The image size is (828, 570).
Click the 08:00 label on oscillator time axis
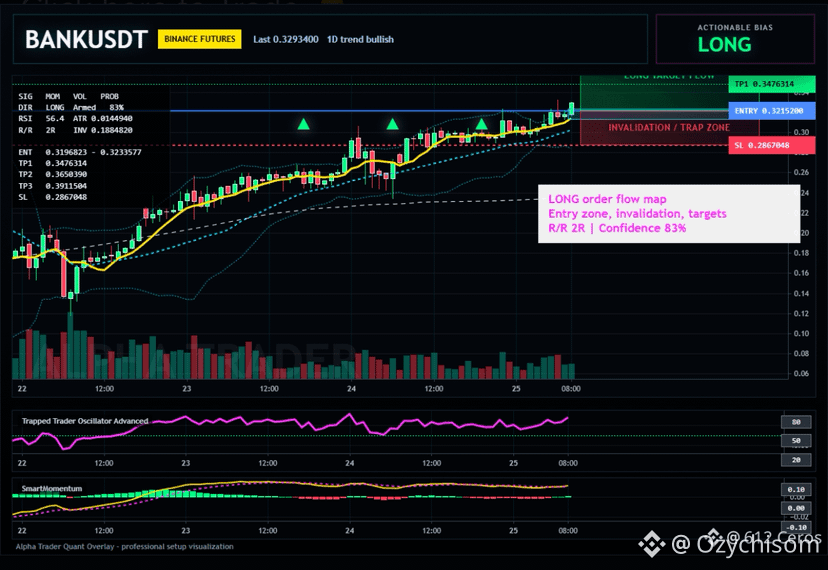coord(568,463)
